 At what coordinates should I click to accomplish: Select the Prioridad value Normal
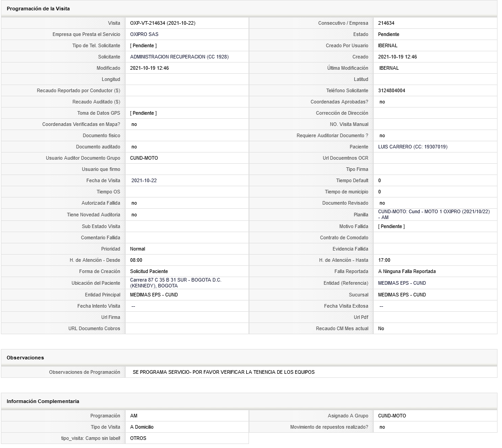pyautogui.click(x=138, y=249)
